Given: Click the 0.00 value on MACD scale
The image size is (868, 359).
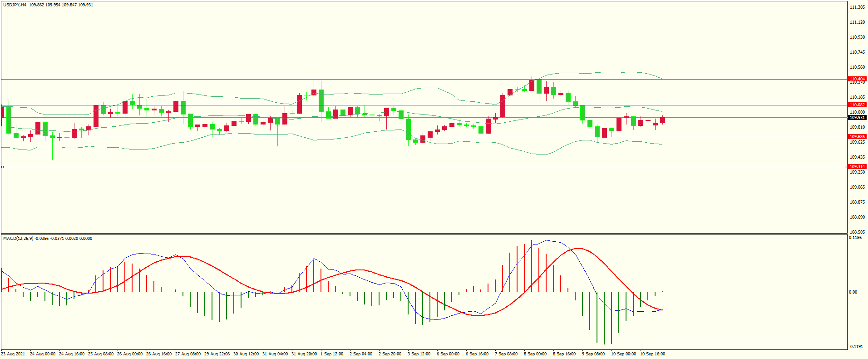Looking at the screenshot, I should point(853,292).
